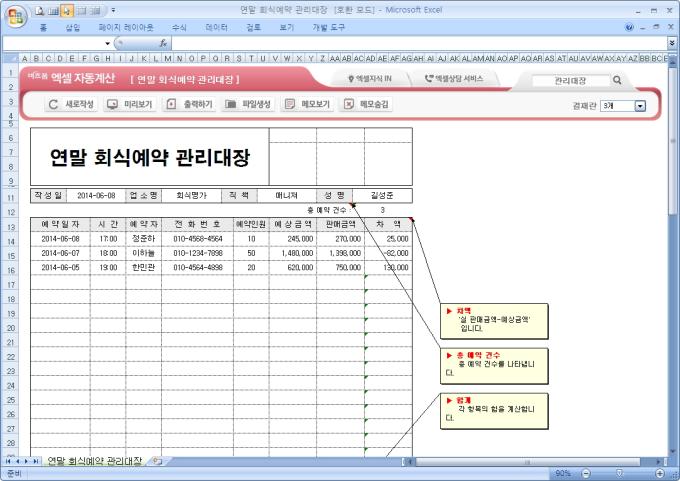The height and width of the screenshot is (481, 680).
Task: Open the 결재란 dropdown
Action: (640, 105)
